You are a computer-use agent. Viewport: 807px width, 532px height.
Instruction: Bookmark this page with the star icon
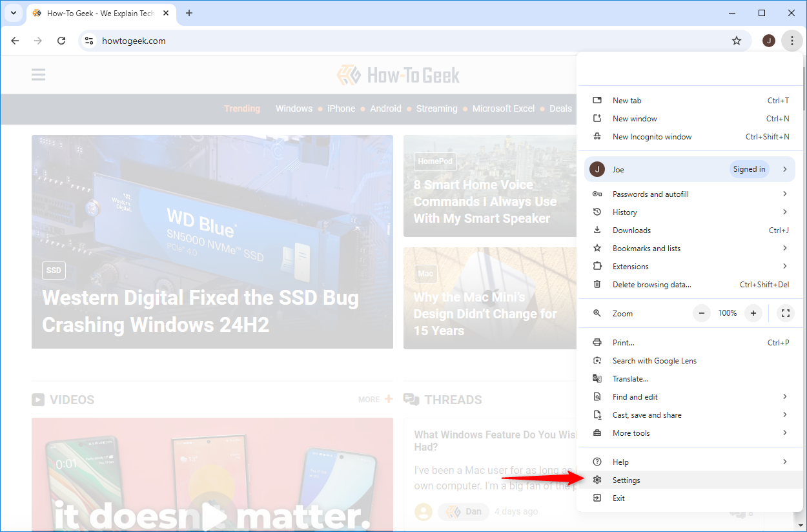(737, 41)
